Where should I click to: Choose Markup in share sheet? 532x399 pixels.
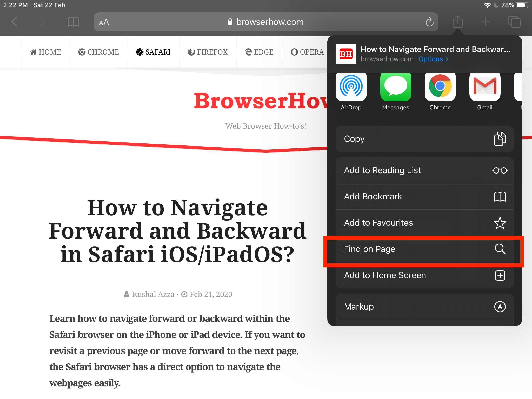425,307
